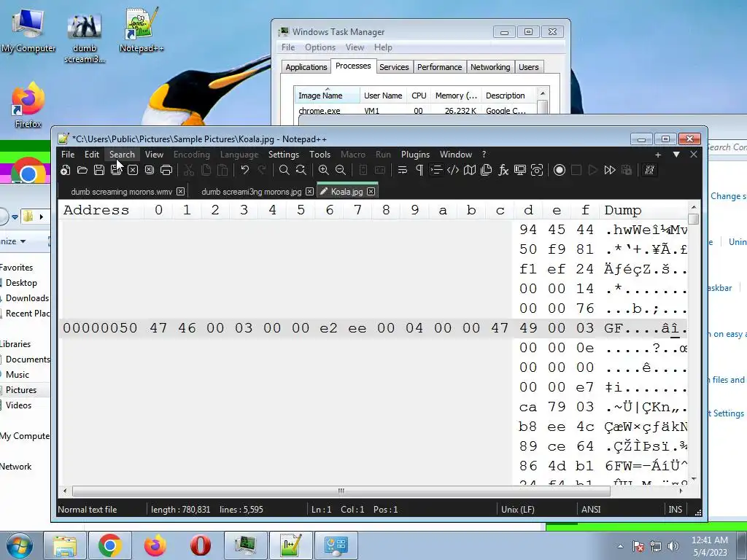This screenshot has width=747, height=560.
Task: Click the Windows Start button
Action: coord(20,545)
